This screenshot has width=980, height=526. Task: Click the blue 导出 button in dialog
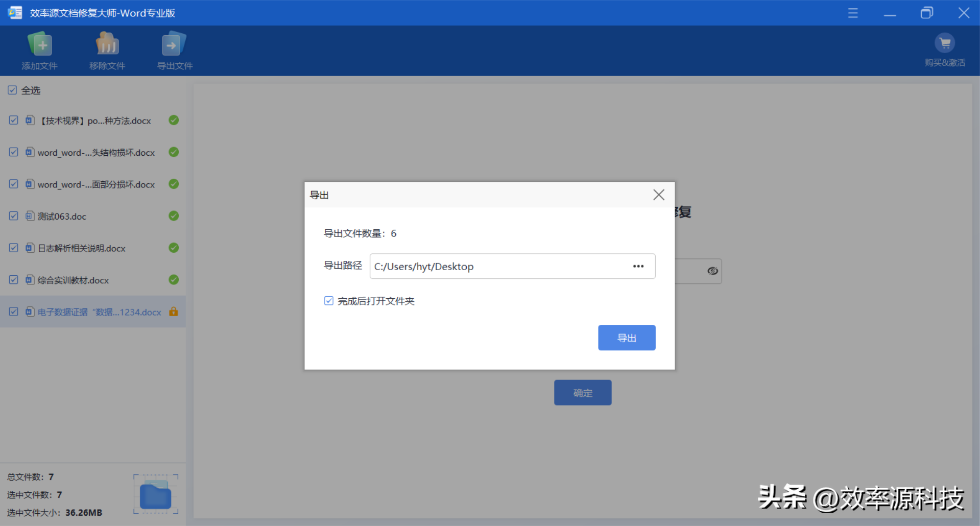627,338
